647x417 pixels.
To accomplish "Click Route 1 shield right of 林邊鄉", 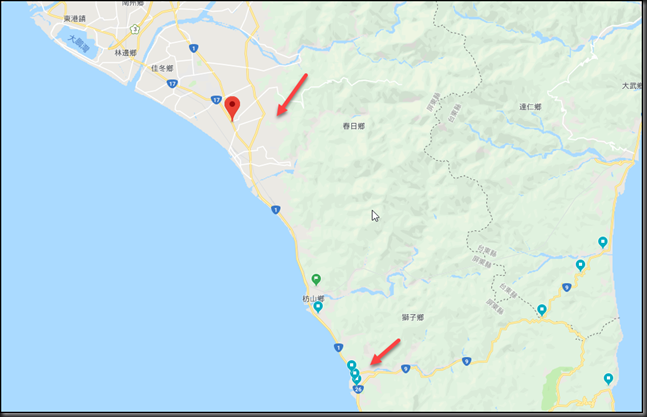I will [194, 48].
